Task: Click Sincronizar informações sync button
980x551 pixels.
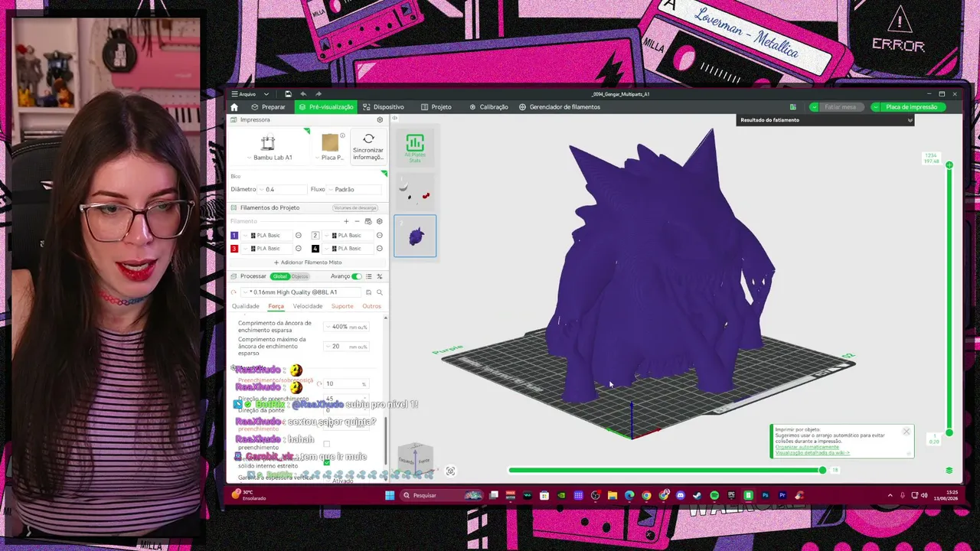Action: coord(368,146)
